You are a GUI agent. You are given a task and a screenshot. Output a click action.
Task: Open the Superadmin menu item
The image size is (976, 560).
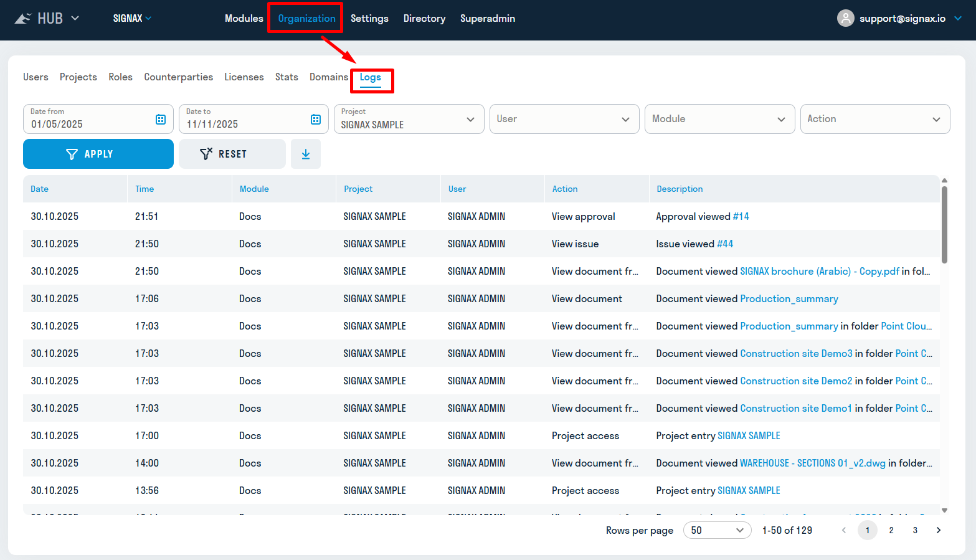[488, 19]
